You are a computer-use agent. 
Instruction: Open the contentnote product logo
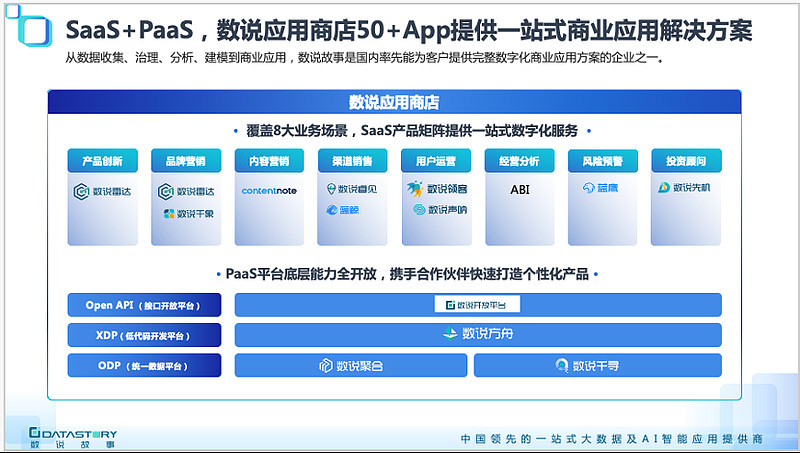[269, 190]
